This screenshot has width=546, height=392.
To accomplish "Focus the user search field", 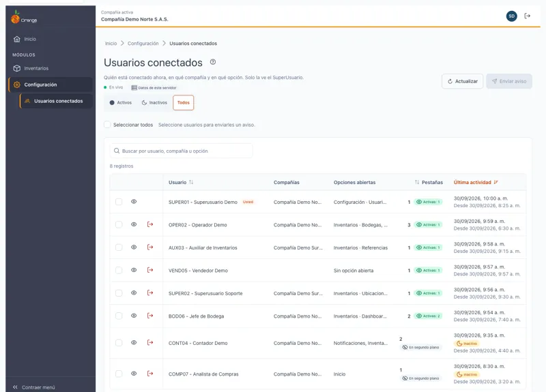I will point(181,151).
